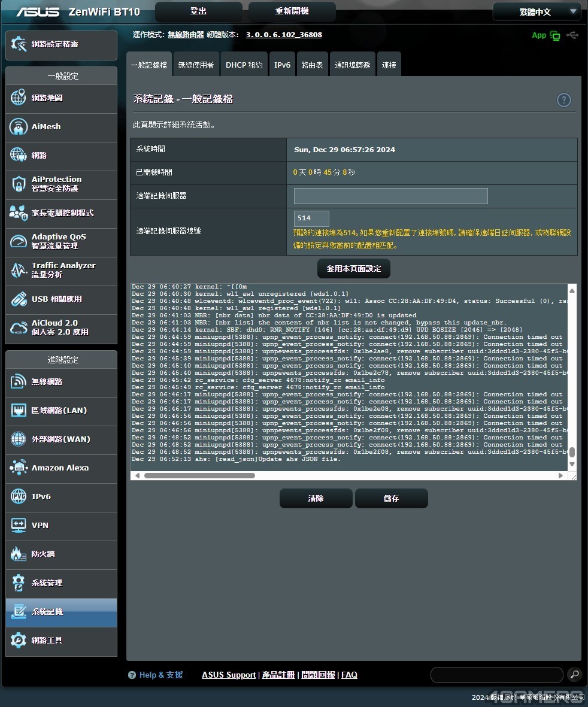This screenshot has width=588, height=707.
Task: Open the 網路 globe icon in sidebar
Action: click(x=19, y=156)
